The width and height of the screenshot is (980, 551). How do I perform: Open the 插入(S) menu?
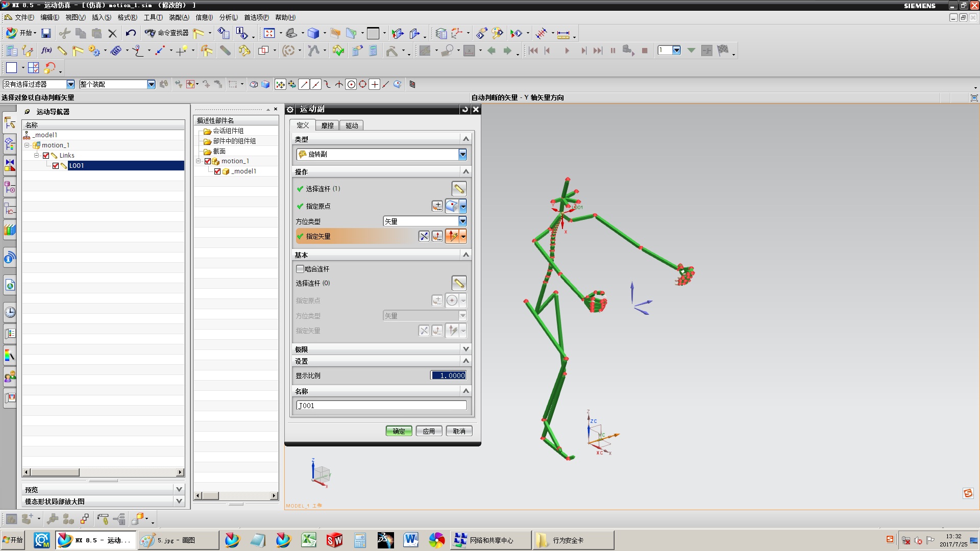pyautogui.click(x=101, y=17)
